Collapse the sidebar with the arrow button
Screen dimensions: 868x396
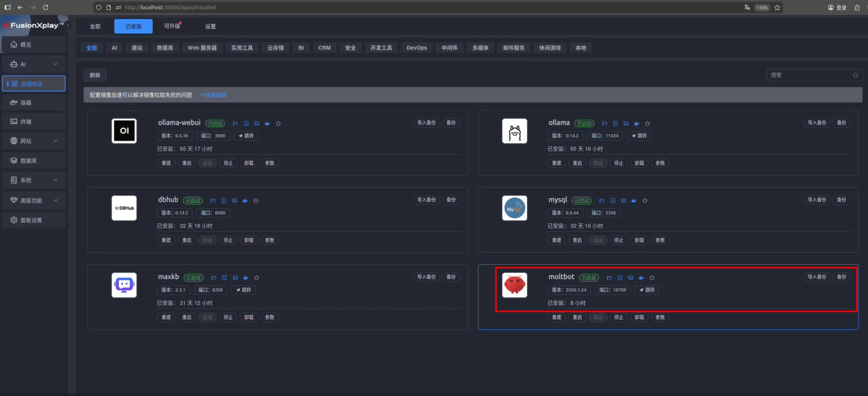[68, 25]
